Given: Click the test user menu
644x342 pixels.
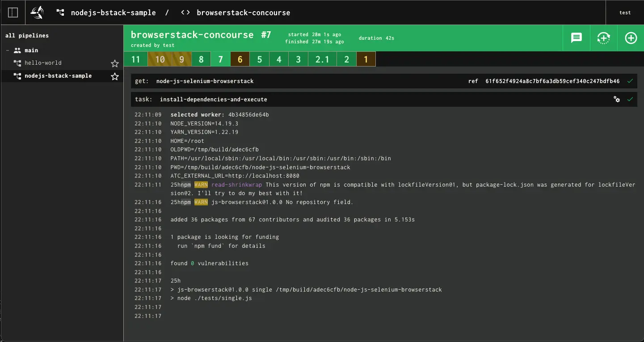Looking at the screenshot, I should (625, 13).
